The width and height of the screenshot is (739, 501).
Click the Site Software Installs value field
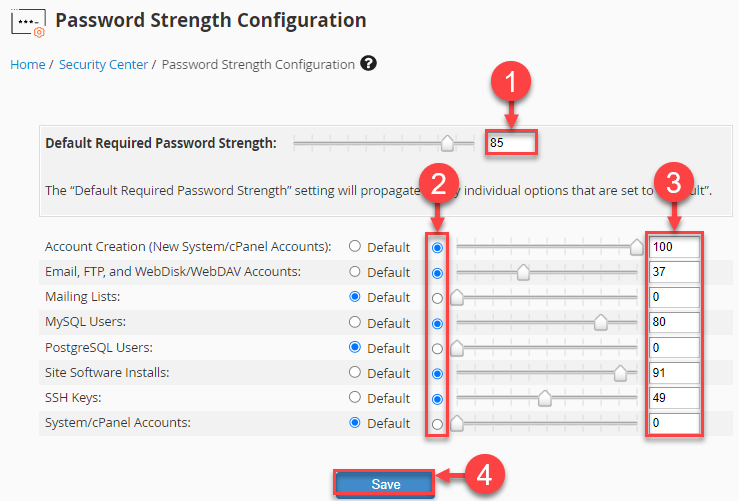click(x=674, y=373)
